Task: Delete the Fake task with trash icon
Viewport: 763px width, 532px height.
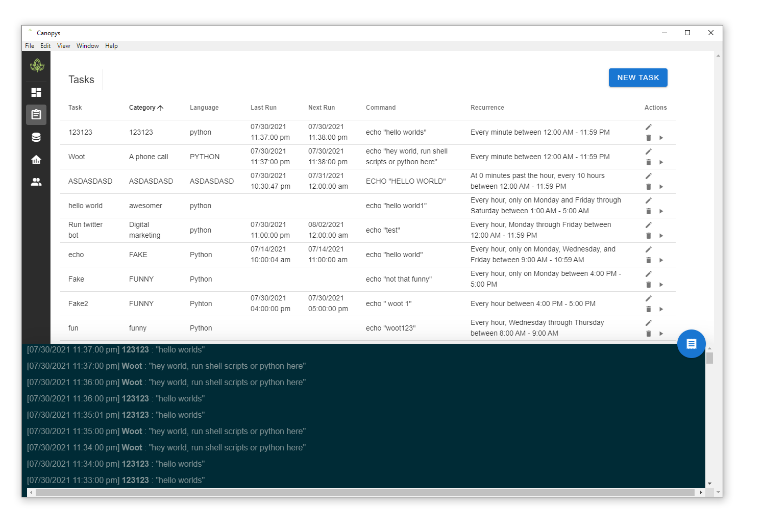Action: pos(649,285)
